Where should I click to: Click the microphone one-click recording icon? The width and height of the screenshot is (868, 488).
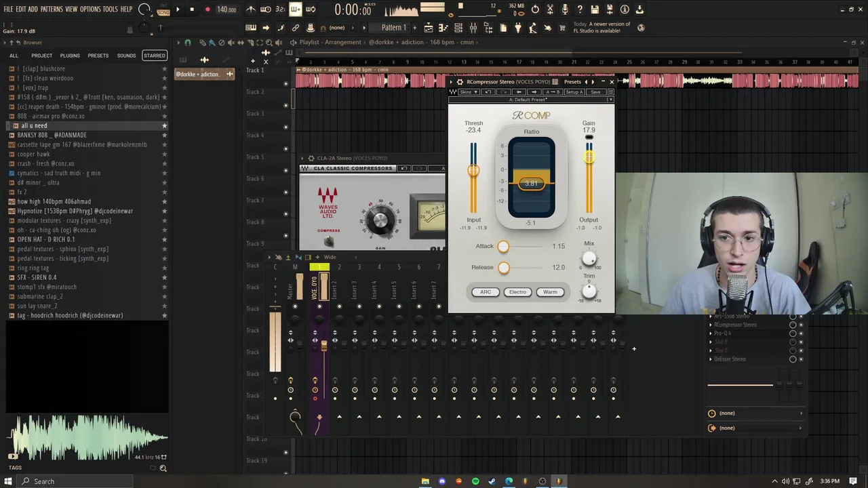tap(565, 9)
